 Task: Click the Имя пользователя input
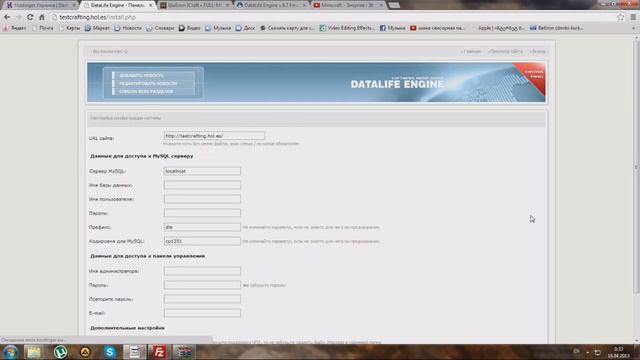[x=202, y=199]
